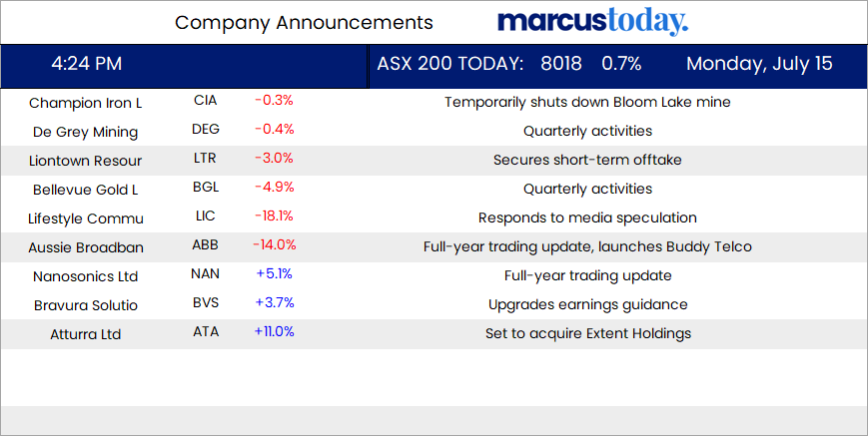Select the Nanosonics Ltd company name
The width and height of the screenshot is (868, 436).
click(x=85, y=276)
